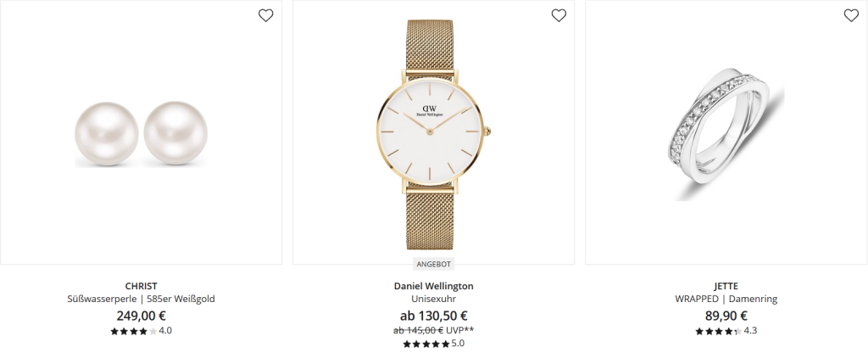The height and width of the screenshot is (353, 868).
Task: Click the 249,00 € price
Action: coord(142,316)
